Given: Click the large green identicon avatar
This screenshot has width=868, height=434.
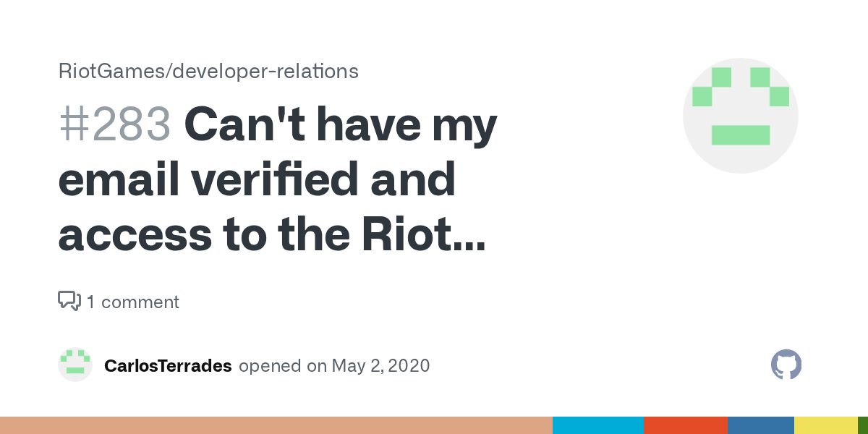Looking at the screenshot, I should (x=741, y=116).
